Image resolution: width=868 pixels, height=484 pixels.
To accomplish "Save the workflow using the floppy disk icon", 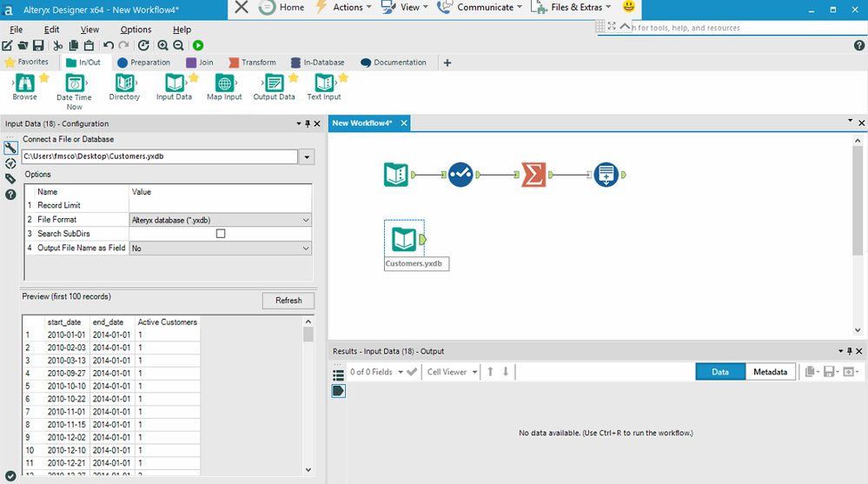I will [38, 45].
